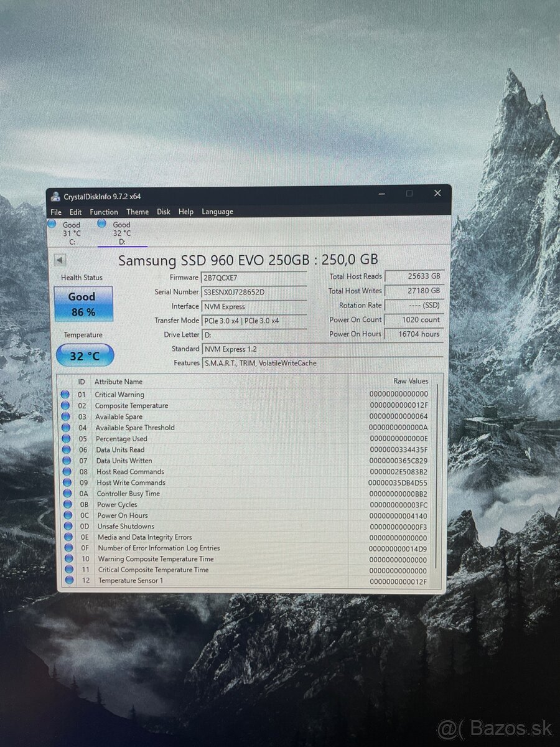This screenshot has height=747, width=560.
Task: Click Total Host Reads value 25633 GB
Action: pyautogui.click(x=413, y=276)
